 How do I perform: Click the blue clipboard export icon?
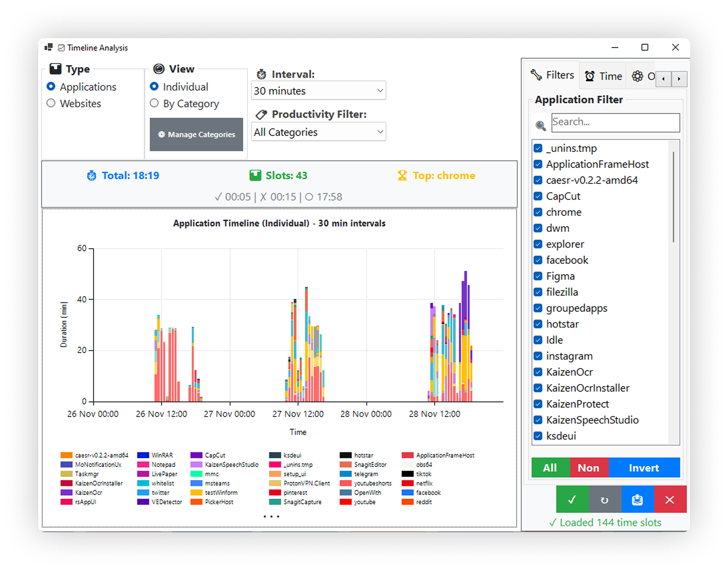pyautogui.click(x=638, y=500)
